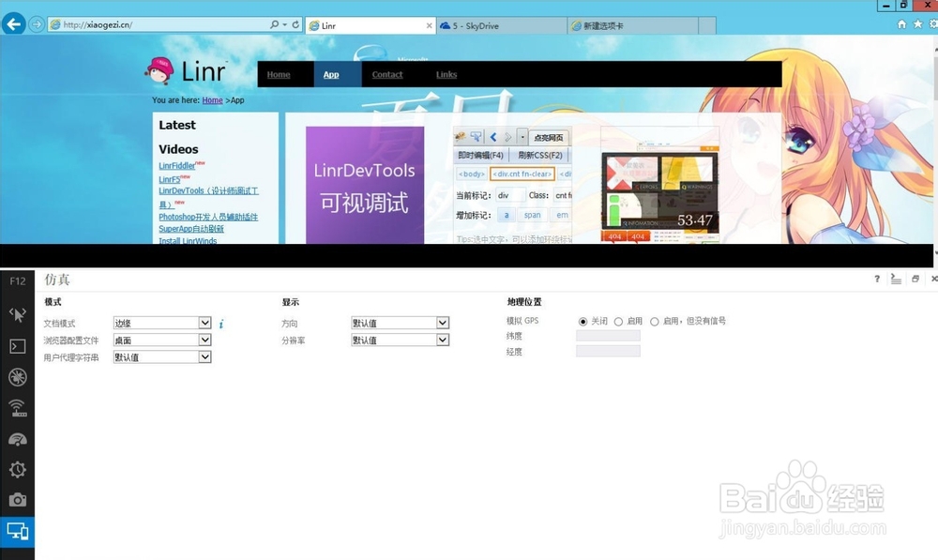Open Favorites star icon
The width and height of the screenshot is (938, 560).
point(917,24)
